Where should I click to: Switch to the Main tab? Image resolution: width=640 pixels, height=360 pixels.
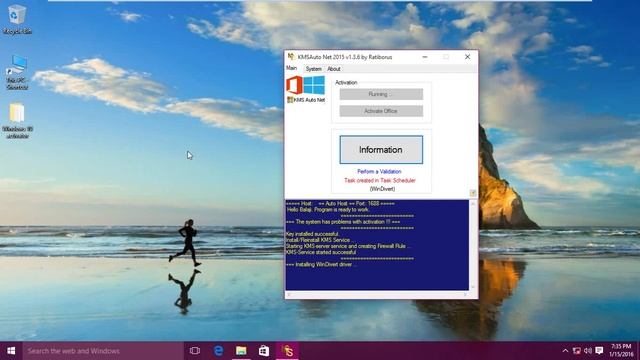pyautogui.click(x=291, y=68)
